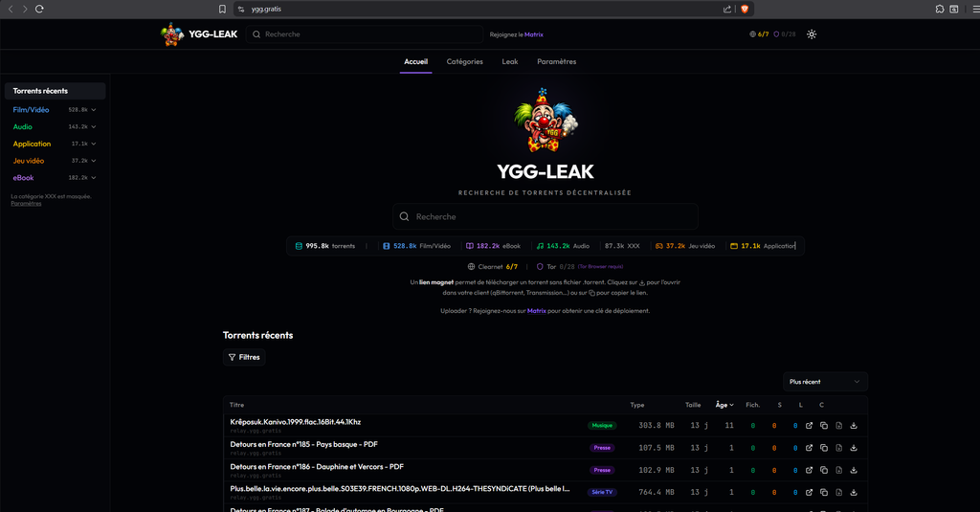The image size is (980, 512).
Task: Open the browser extensions puzzle icon
Action: pos(940,9)
